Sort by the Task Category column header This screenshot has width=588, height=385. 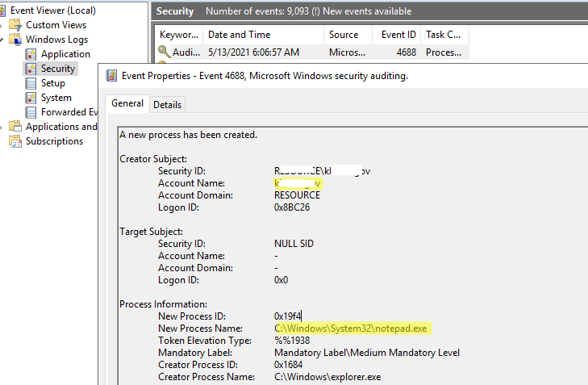444,35
